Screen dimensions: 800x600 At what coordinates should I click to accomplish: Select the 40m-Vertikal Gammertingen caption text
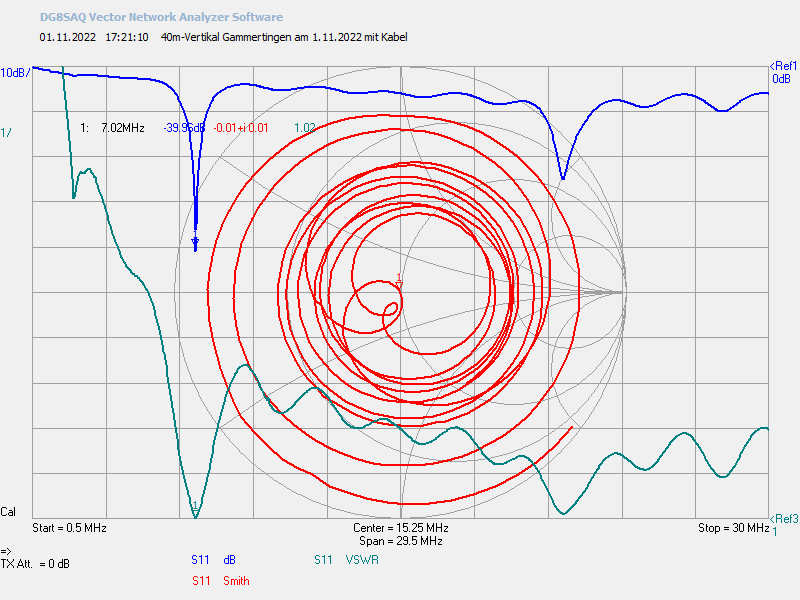click(284, 37)
